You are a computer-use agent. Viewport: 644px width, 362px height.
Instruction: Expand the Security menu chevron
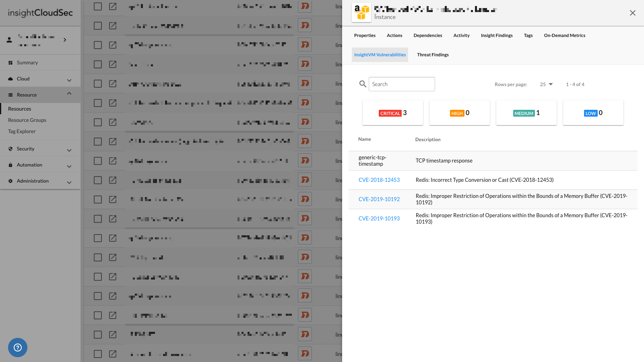tap(69, 150)
